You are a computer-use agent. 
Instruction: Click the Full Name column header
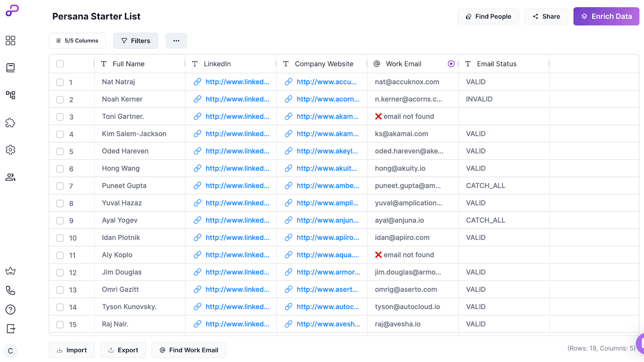128,64
